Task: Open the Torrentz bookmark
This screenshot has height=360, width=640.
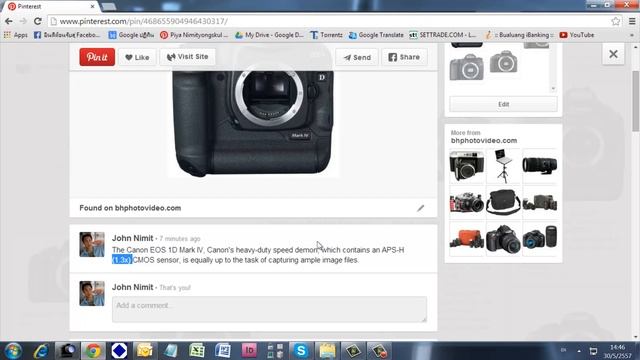Action: click(x=327, y=35)
